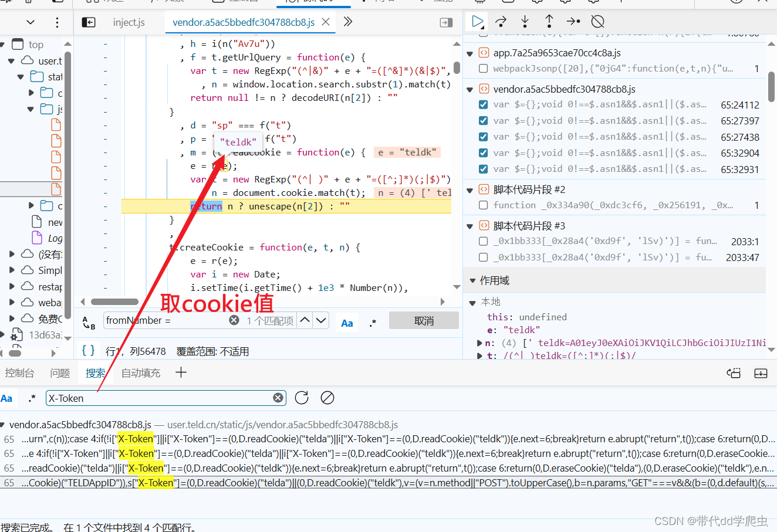Screen dimensions: 777x532
Task: Clear the X-Token search input
Action: 278,398
